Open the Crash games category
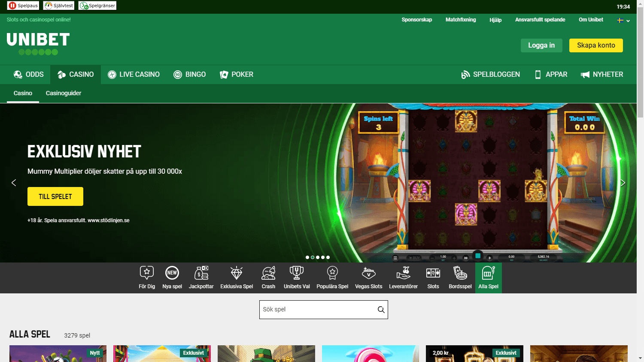This screenshot has width=644, height=362. coord(268,278)
